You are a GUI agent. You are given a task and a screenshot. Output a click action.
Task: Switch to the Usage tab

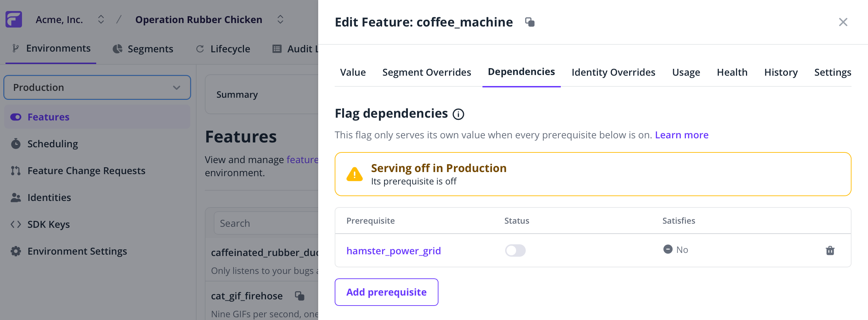[x=686, y=72]
